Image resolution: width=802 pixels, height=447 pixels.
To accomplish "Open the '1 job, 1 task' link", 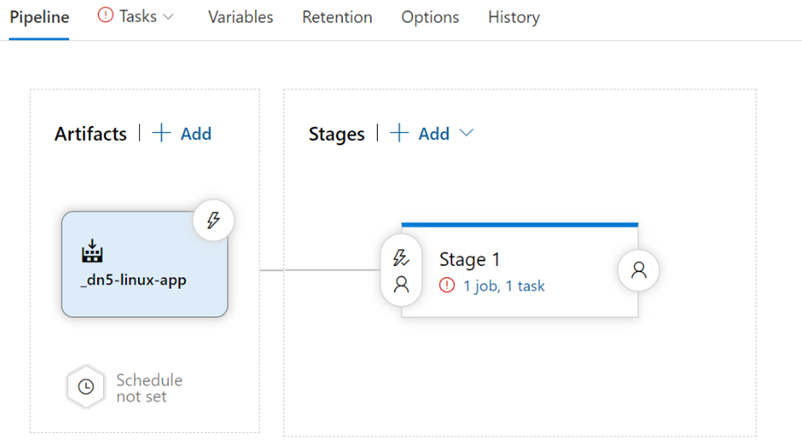I will click(503, 286).
